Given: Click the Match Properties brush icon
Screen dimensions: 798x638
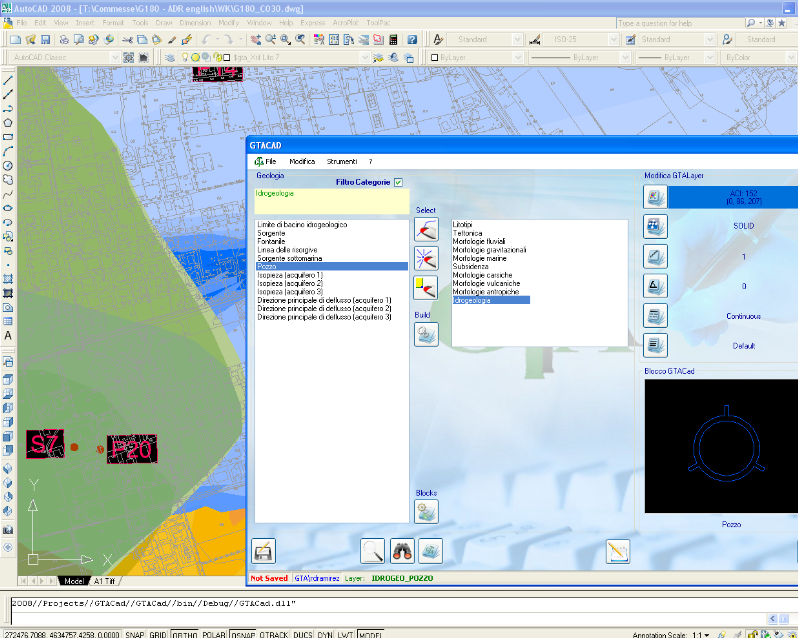Looking at the screenshot, I should coord(172,40).
